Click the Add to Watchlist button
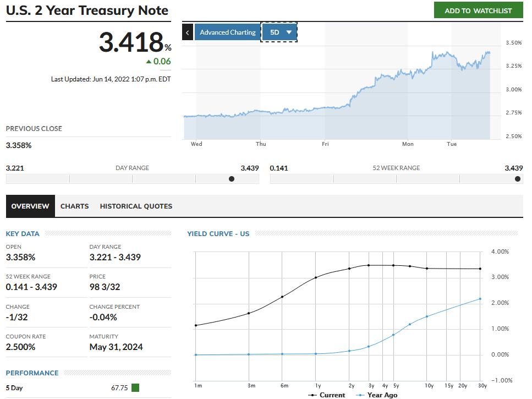The width and height of the screenshot is (532, 399). [x=478, y=10]
